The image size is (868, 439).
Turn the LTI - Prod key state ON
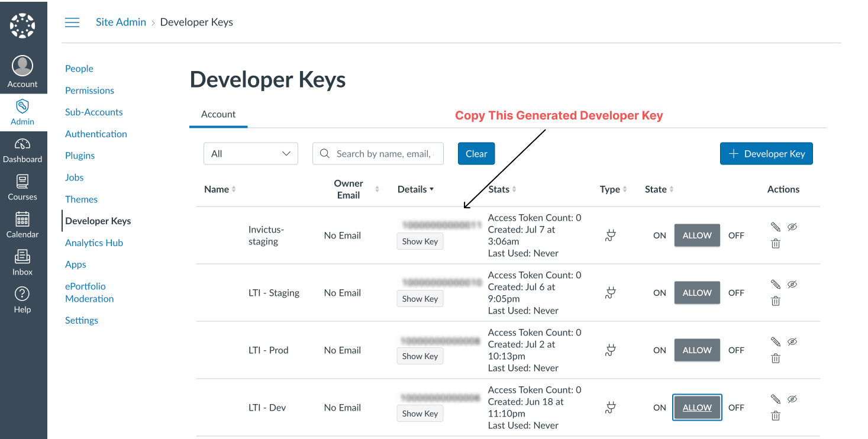[x=659, y=350]
